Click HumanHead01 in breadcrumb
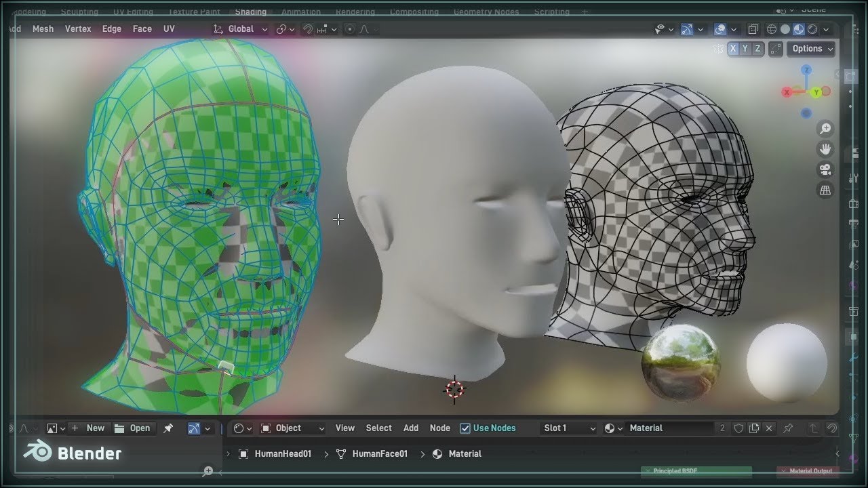Image resolution: width=868 pixels, height=488 pixels. [x=275, y=454]
